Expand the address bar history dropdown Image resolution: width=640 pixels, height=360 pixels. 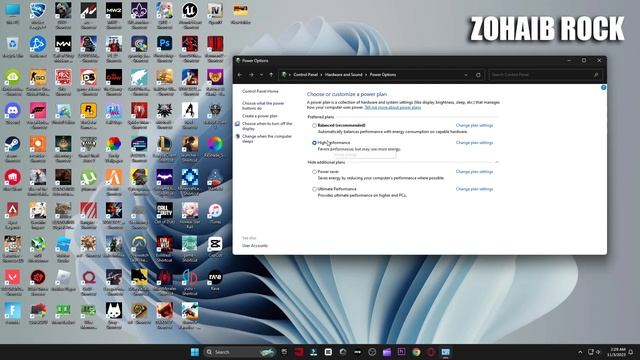pyautogui.click(x=466, y=75)
